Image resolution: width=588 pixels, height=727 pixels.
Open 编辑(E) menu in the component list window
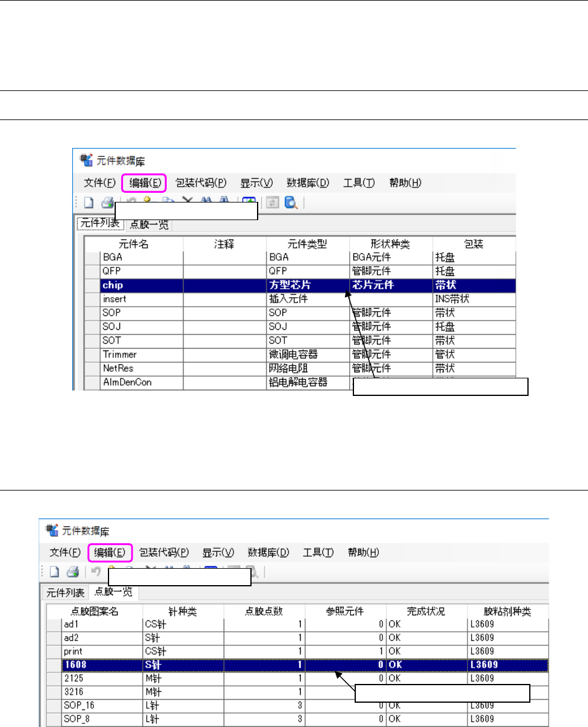(x=144, y=183)
